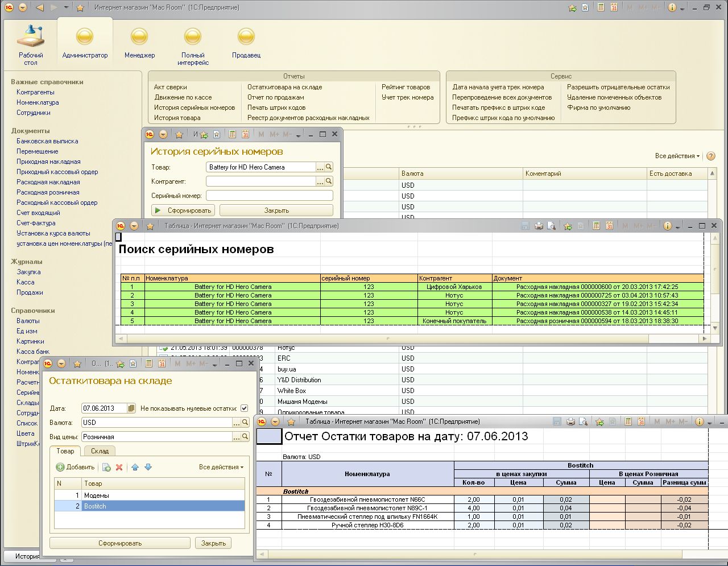Screen dimensions: 728x566
Task: Open menu dropdown in Поиск серийных номеров title bar
Action: pos(134,226)
